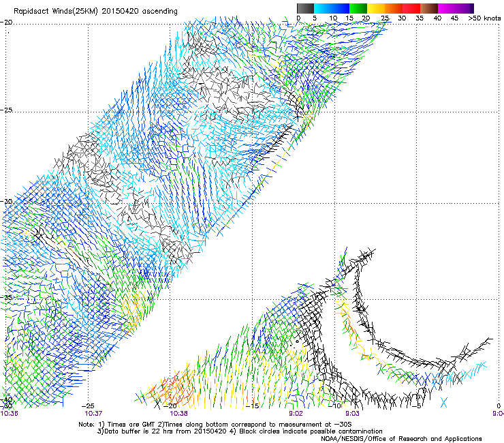The image size is (504, 443).
Task: Click the green 15-20 knots legend color
Action: tap(358, 8)
